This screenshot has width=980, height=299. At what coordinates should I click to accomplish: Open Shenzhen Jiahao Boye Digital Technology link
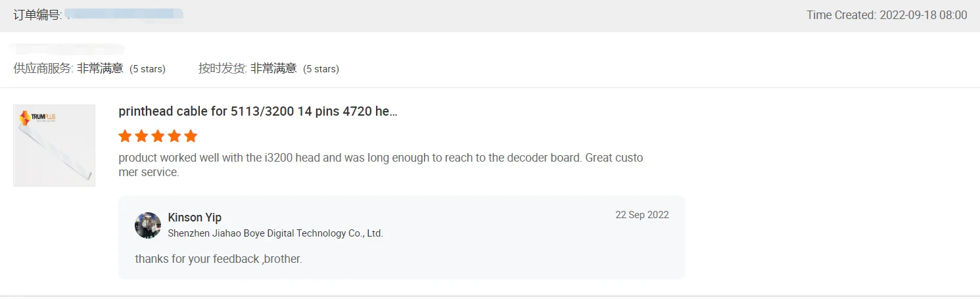click(x=275, y=233)
